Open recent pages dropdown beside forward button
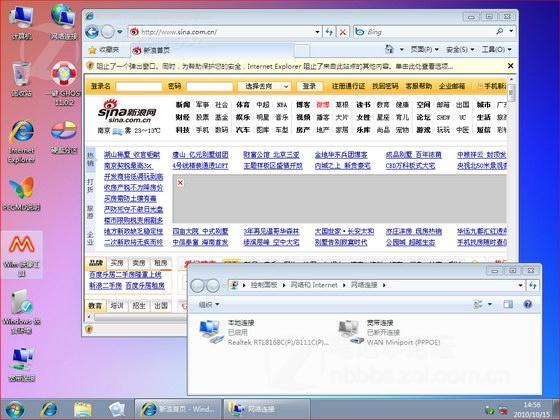Viewport: 560px width, 420px height. coord(120,32)
